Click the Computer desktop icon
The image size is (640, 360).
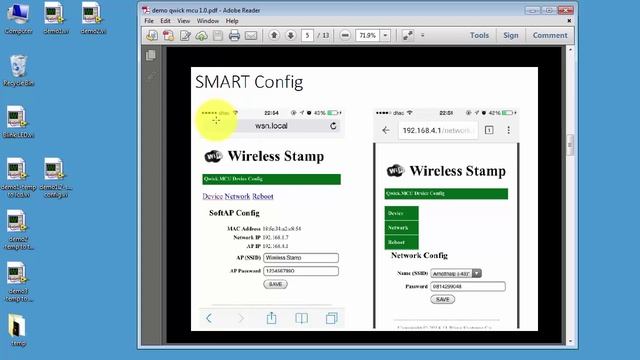(x=18, y=18)
